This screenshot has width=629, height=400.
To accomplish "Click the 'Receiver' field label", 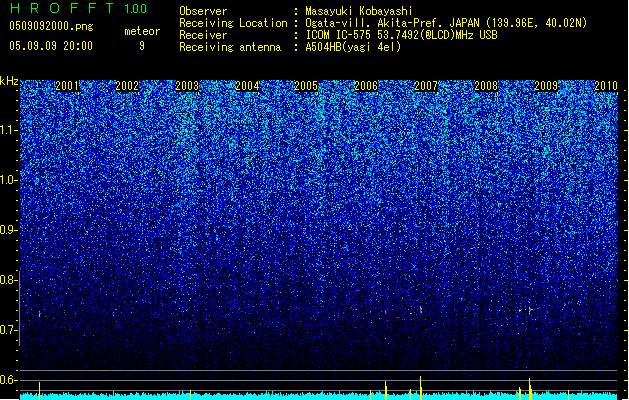I will tap(203, 35).
